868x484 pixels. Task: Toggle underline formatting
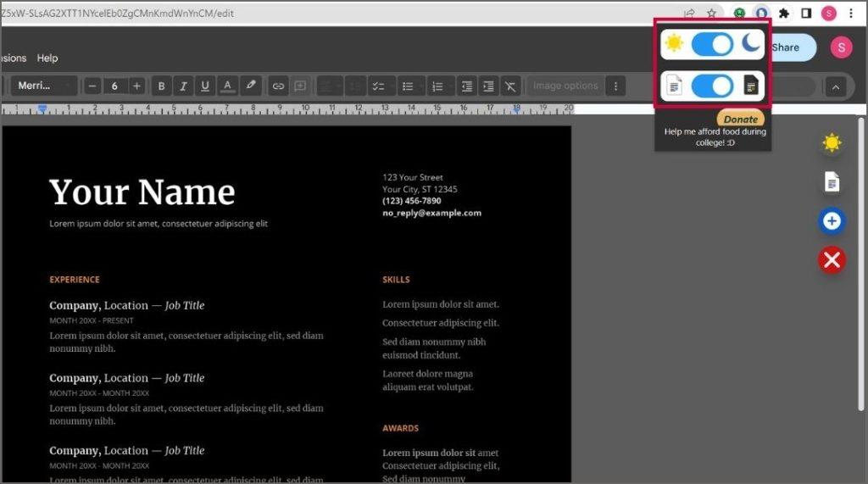tap(205, 86)
